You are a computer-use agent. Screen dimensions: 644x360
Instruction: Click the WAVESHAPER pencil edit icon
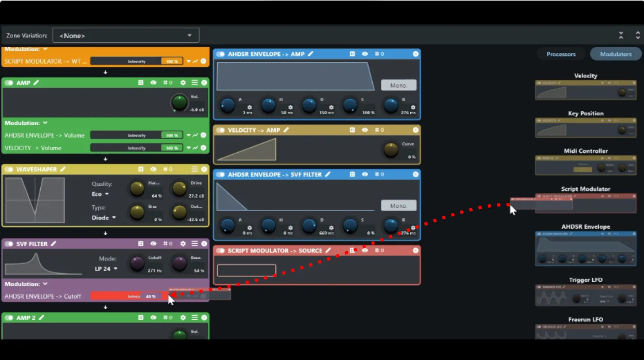click(63, 169)
